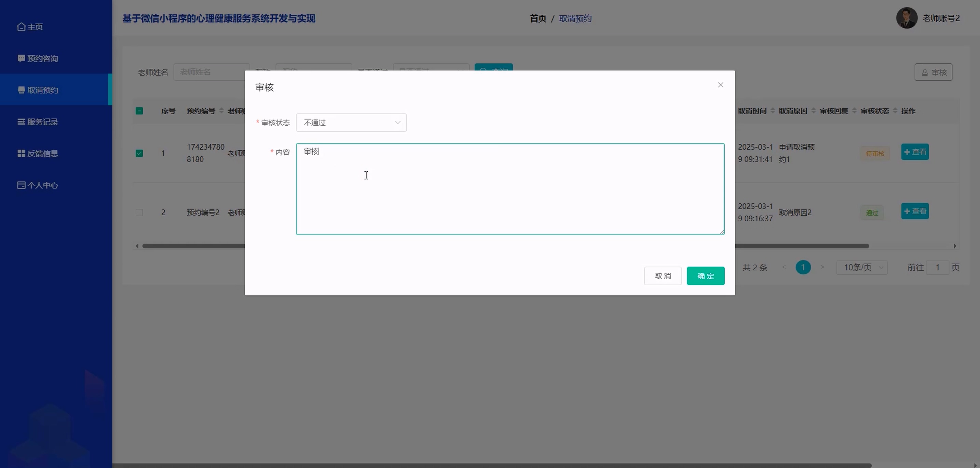Select the 取消预约 sidebar menu item
Viewport: 980px width, 468px height.
point(43,90)
